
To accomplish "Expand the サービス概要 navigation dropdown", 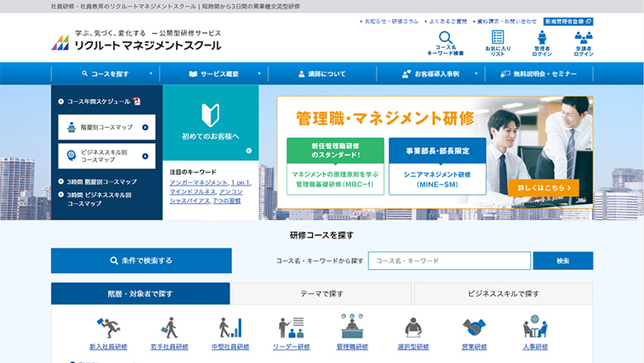I will [x=259, y=73].
